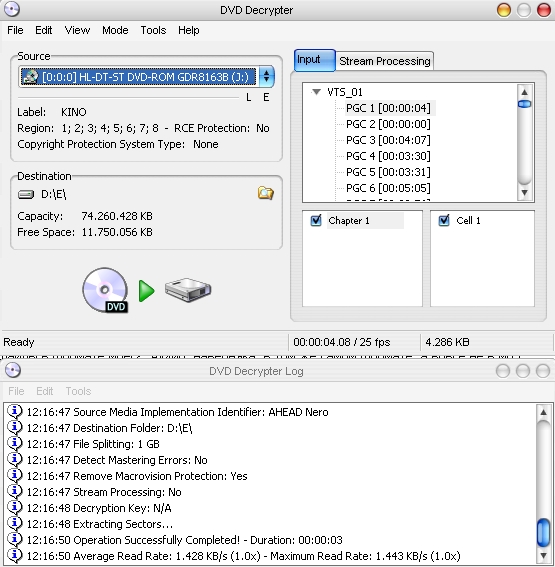This screenshot has width=555, height=567.
Task: Select PGC 1 [00:00:04] in the tree
Action: [x=388, y=108]
